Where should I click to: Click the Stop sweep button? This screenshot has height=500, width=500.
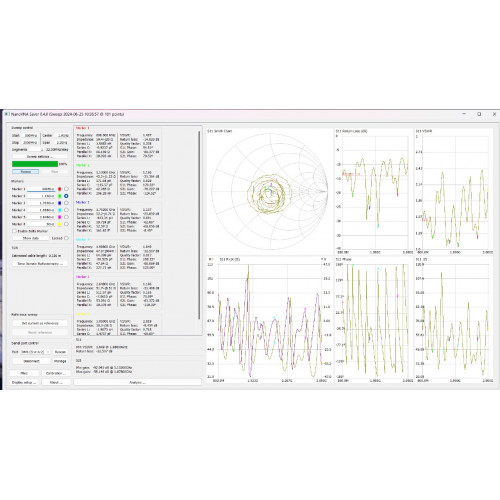pyautogui.click(x=55, y=171)
